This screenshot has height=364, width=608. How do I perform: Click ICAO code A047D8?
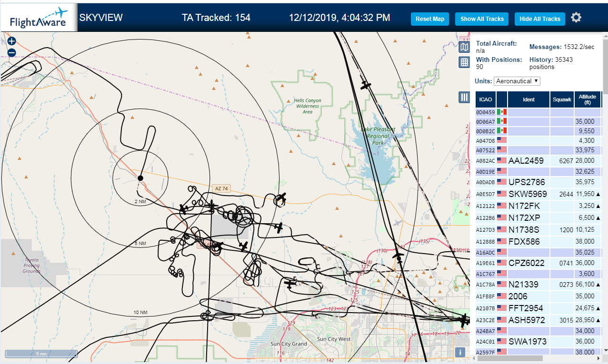click(486, 141)
